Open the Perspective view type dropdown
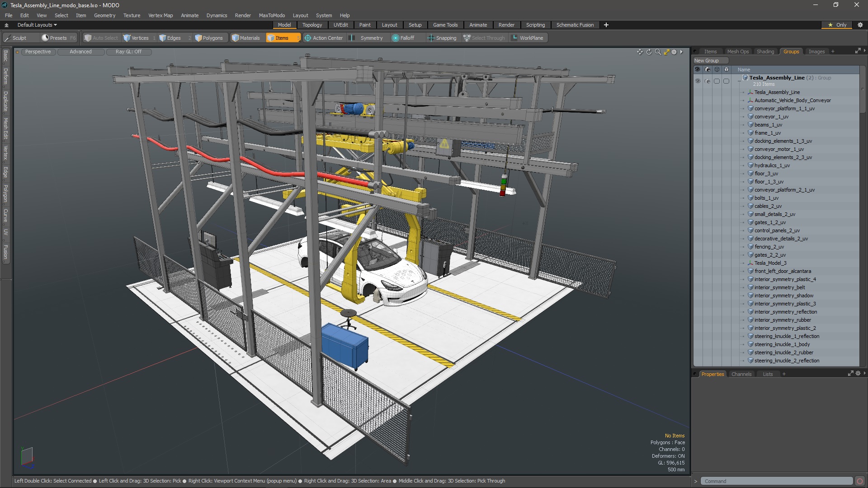The height and width of the screenshot is (488, 868). 38,52
